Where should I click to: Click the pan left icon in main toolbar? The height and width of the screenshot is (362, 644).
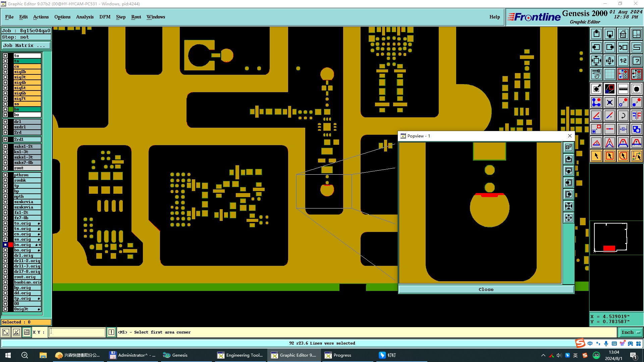point(596,47)
